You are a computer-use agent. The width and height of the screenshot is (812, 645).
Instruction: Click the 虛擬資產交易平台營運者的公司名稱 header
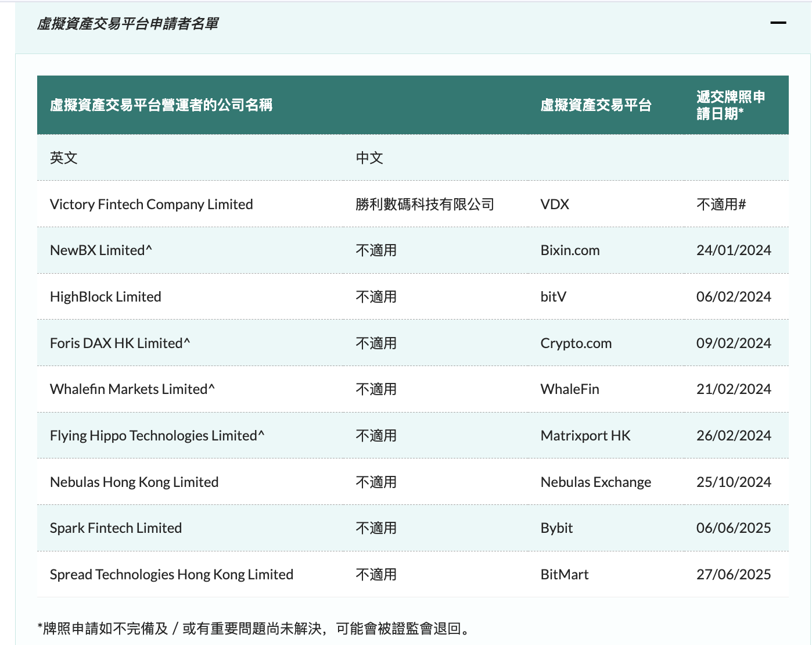(x=161, y=105)
